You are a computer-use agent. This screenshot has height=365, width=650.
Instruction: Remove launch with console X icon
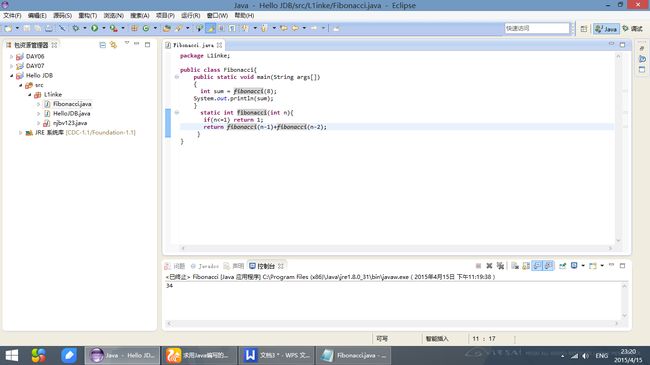[489, 266]
